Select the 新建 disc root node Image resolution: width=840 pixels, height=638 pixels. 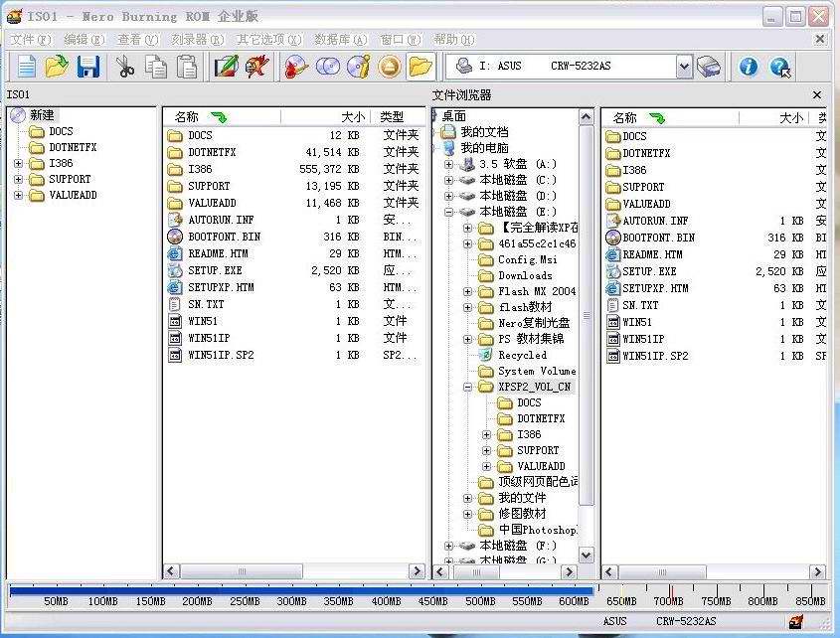click(42, 115)
